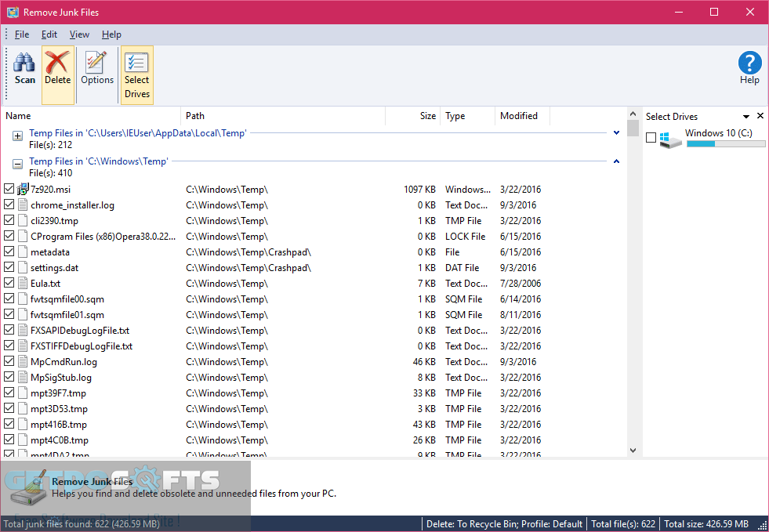Sort by the Type column header
The image size is (769, 532).
tap(467, 116)
